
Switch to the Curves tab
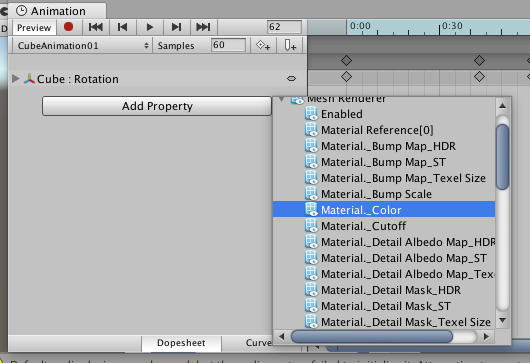click(248, 343)
